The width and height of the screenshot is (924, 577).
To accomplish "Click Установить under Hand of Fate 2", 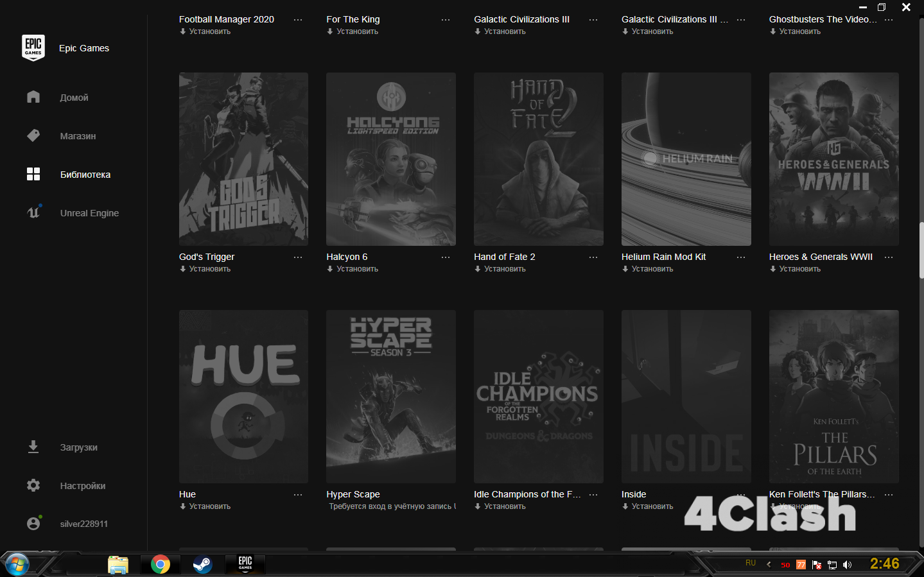I will coord(500,269).
